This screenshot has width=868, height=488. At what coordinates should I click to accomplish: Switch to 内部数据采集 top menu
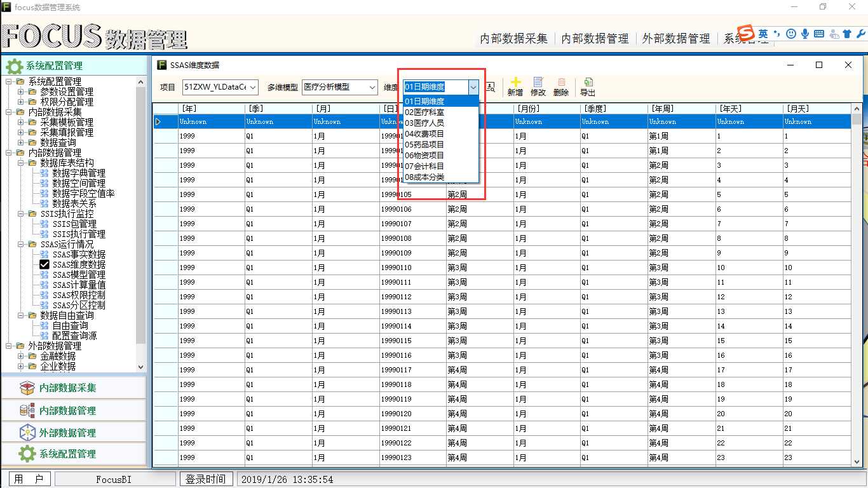[513, 38]
